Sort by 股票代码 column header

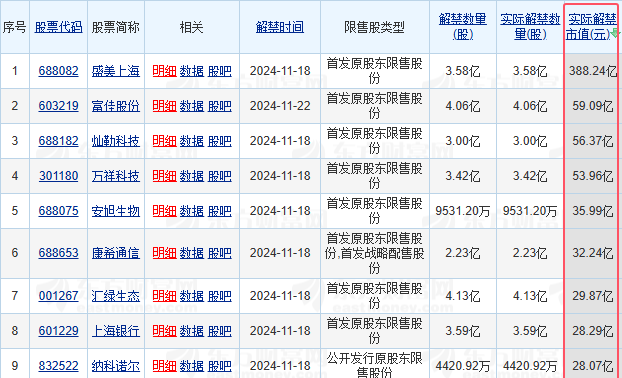click(x=59, y=27)
